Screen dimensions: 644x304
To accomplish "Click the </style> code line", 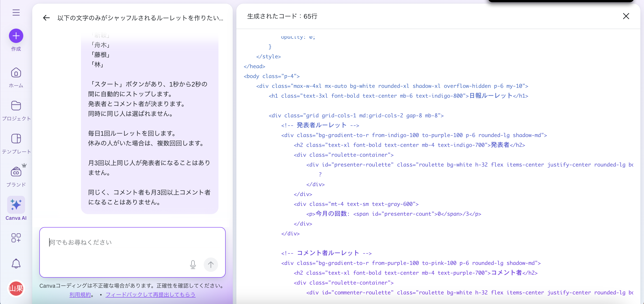I will click(x=269, y=57).
